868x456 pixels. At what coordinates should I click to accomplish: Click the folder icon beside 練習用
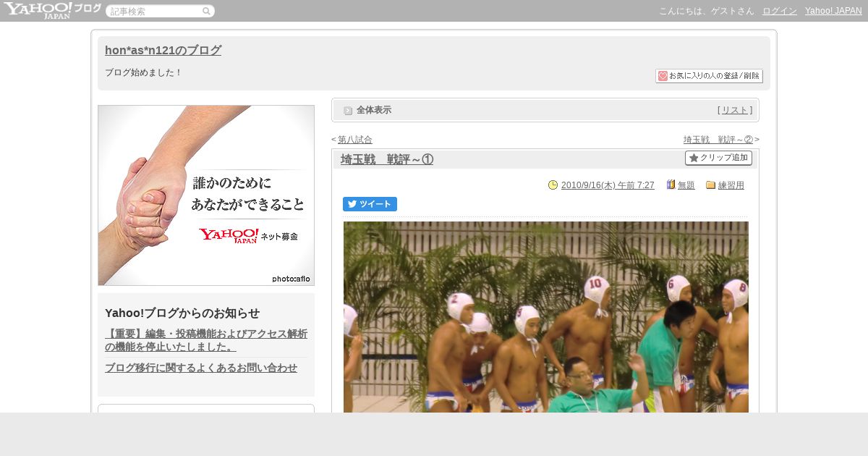pyautogui.click(x=710, y=185)
